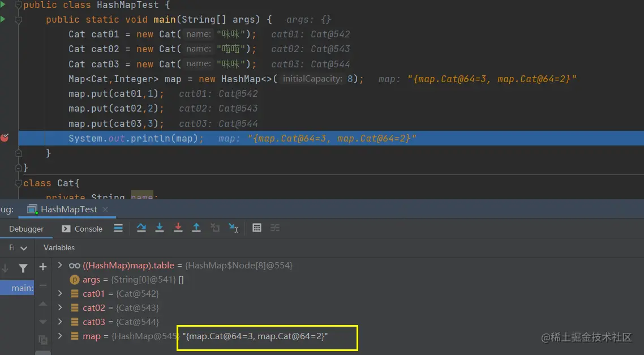
Task: Click the Run to Cursor icon
Action: pyautogui.click(x=233, y=228)
